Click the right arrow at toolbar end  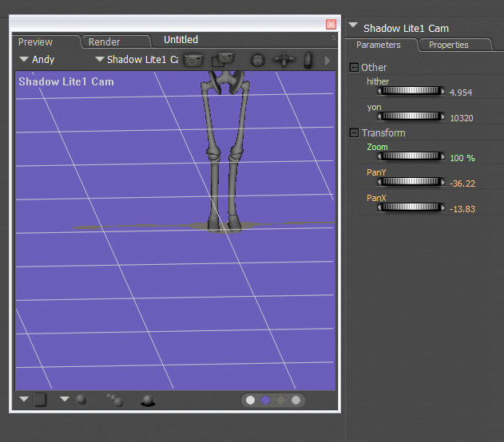point(327,60)
